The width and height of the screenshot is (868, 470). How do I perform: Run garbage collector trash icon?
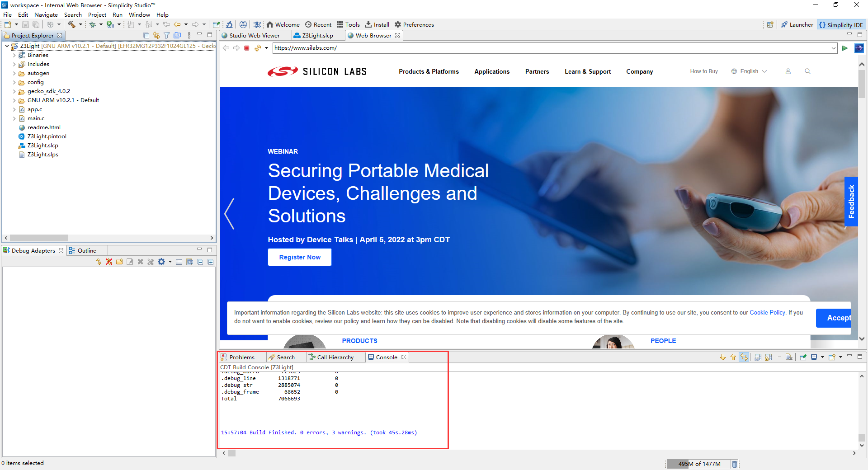click(735, 464)
